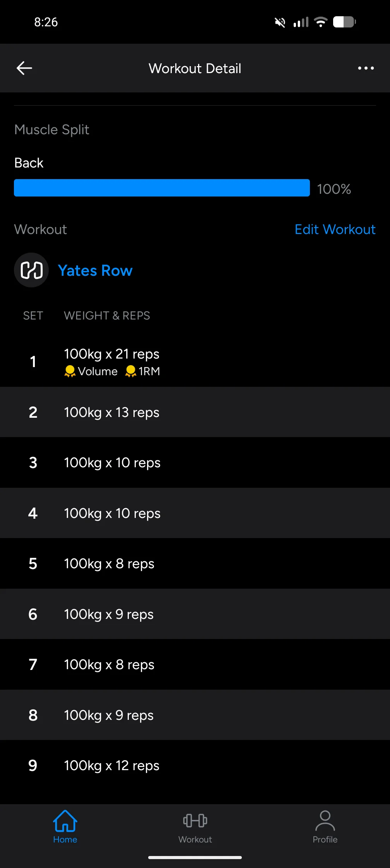Tap the silent mode bell icon
The height and width of the screenshot is (868, 390).
(x=280, y=22)
